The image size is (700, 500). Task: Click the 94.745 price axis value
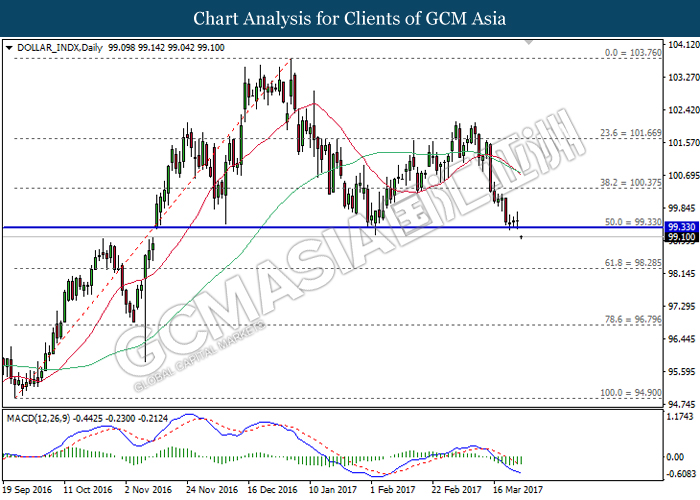(x=681, y=404)
